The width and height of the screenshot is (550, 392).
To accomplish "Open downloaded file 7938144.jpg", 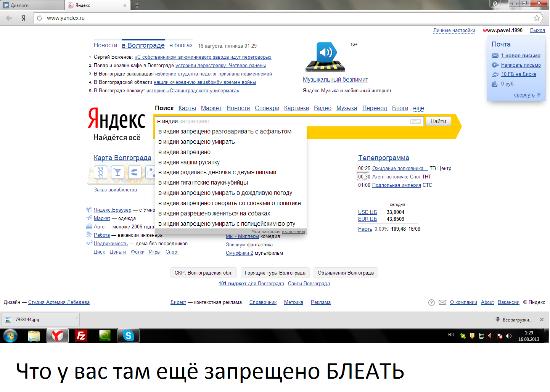I will coord(38,320).
